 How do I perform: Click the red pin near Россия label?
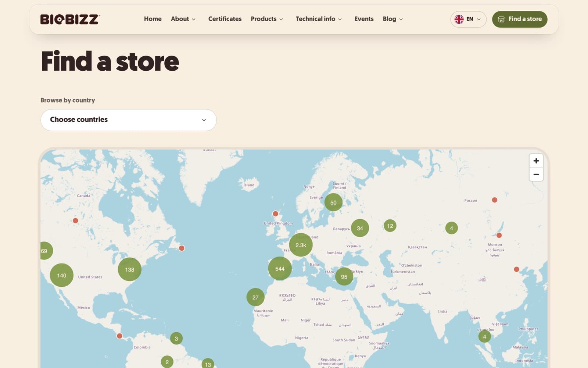click(495, 200)
